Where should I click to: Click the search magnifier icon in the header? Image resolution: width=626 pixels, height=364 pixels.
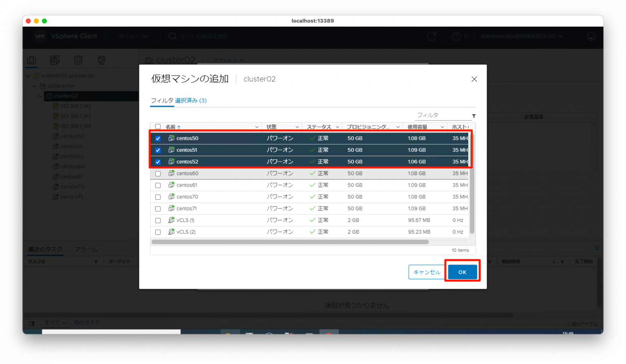(173, 36)
